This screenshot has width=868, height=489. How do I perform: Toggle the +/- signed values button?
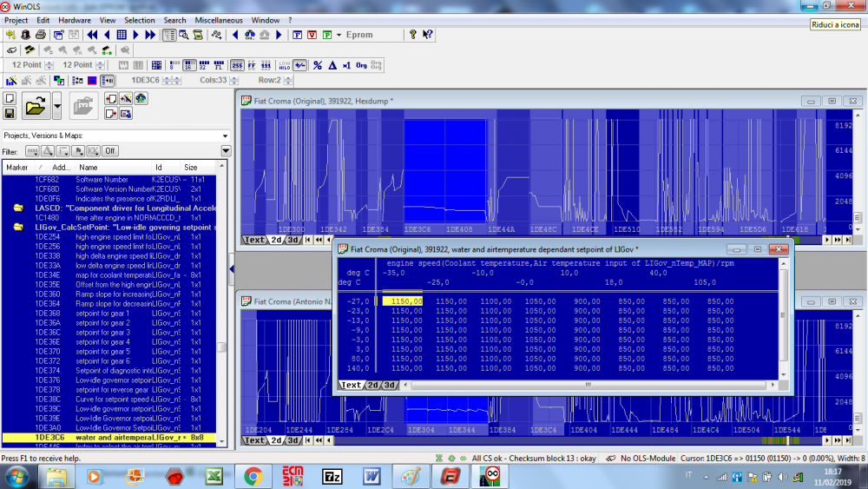[300, 65]
